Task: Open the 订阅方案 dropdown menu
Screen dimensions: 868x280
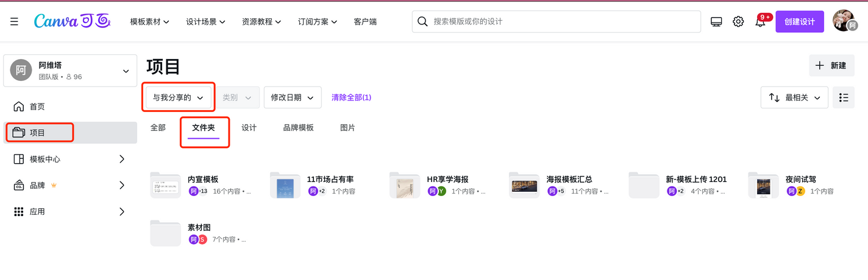Action: (318, 21)
